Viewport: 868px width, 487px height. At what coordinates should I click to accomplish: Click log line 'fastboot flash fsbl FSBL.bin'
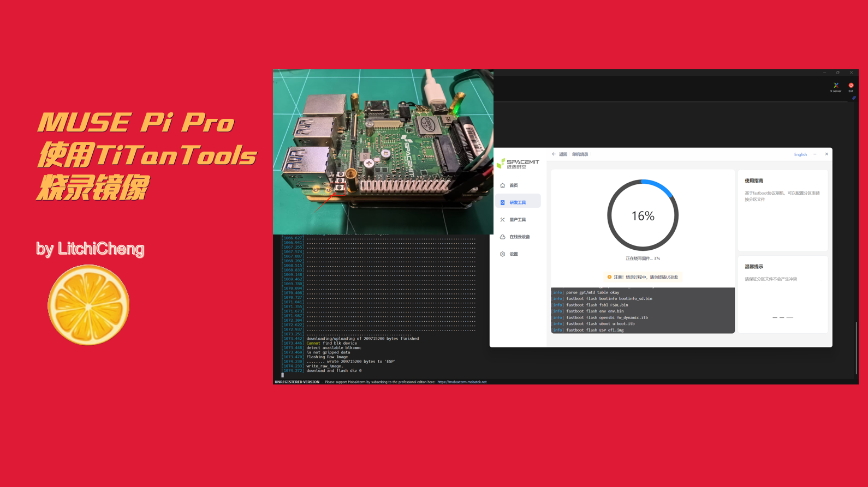point(597,305)
